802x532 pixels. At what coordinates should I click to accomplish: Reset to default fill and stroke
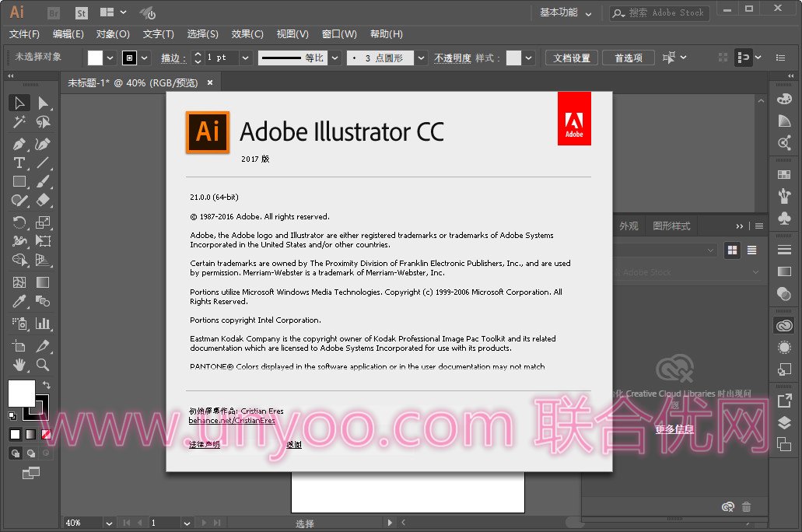tap(12, 416)
